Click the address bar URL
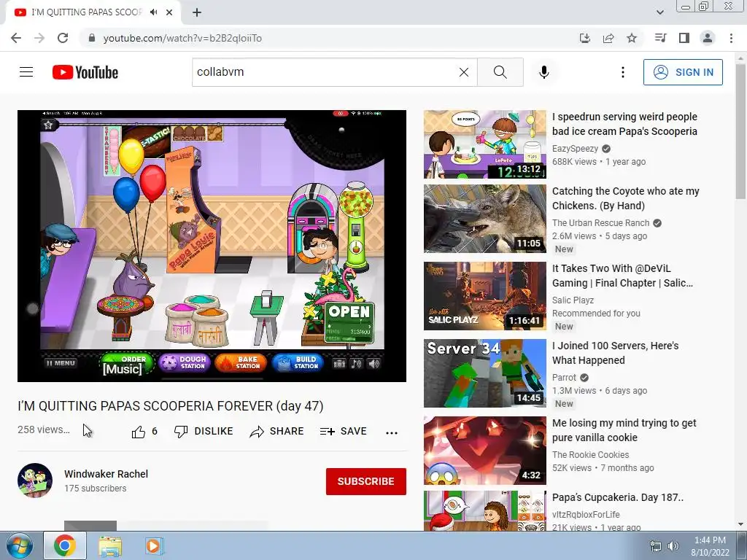This screenshot has width=747, height=560. [x=182, y=38]
